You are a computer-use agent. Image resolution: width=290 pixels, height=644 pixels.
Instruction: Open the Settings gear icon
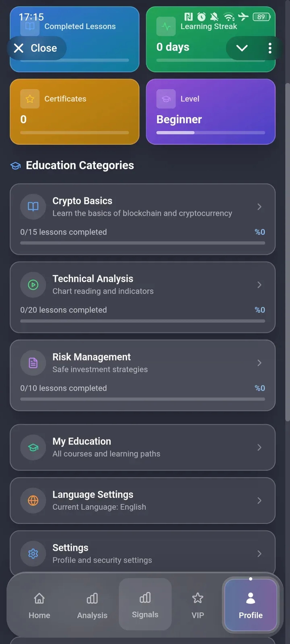click(x=33, y=554)
